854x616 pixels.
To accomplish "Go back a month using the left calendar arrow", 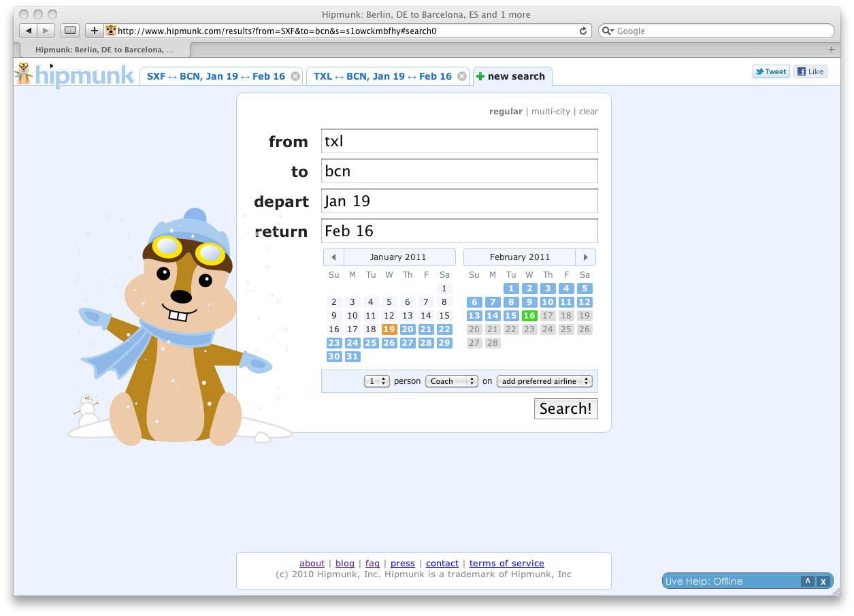I will click(333, 257).
